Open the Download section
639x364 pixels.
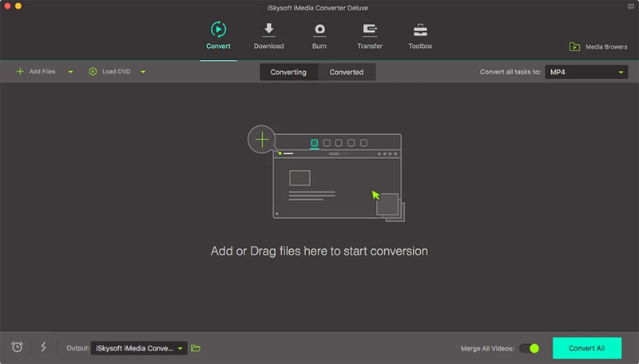(268, 36)
